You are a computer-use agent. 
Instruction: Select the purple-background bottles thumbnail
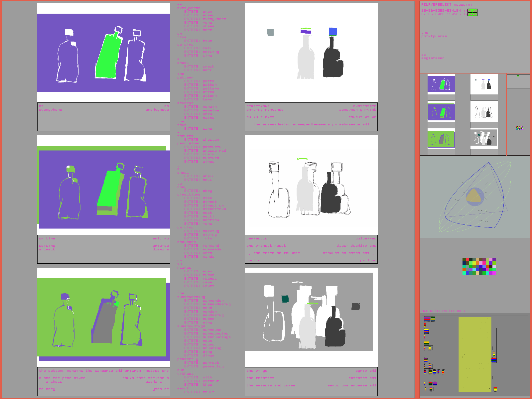[x=441, y=84]
